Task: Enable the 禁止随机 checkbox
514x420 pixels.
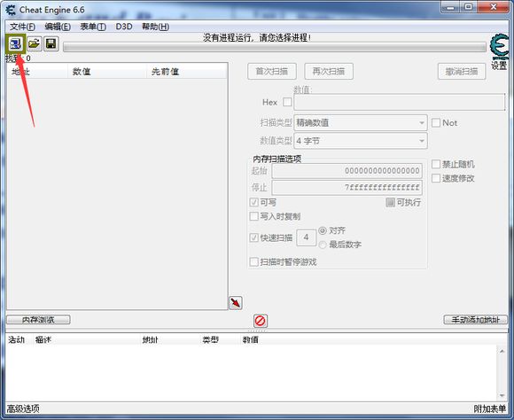Action: [436, 164]
